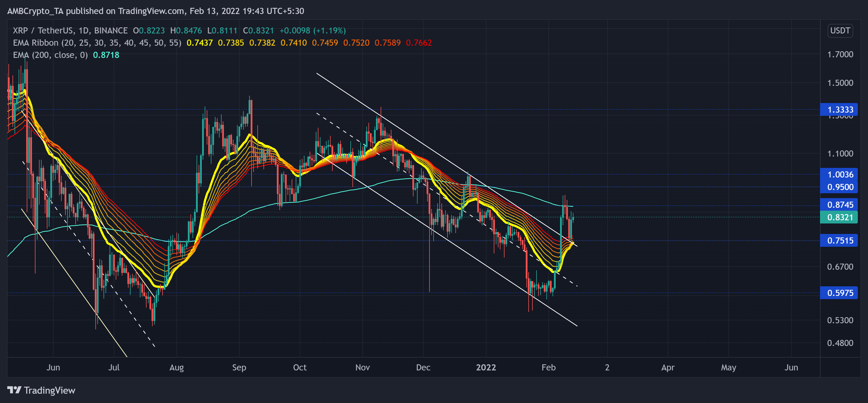The width and height of the screenshot is (868, 403).
Task: Click the ribbon value 0.7385
Action: click(231, 43)
